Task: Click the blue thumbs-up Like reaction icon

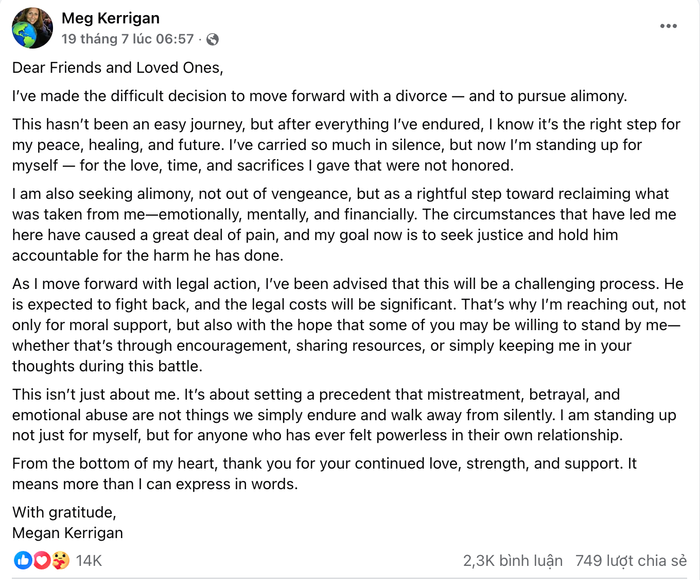Action: click(x=23, y=560)
